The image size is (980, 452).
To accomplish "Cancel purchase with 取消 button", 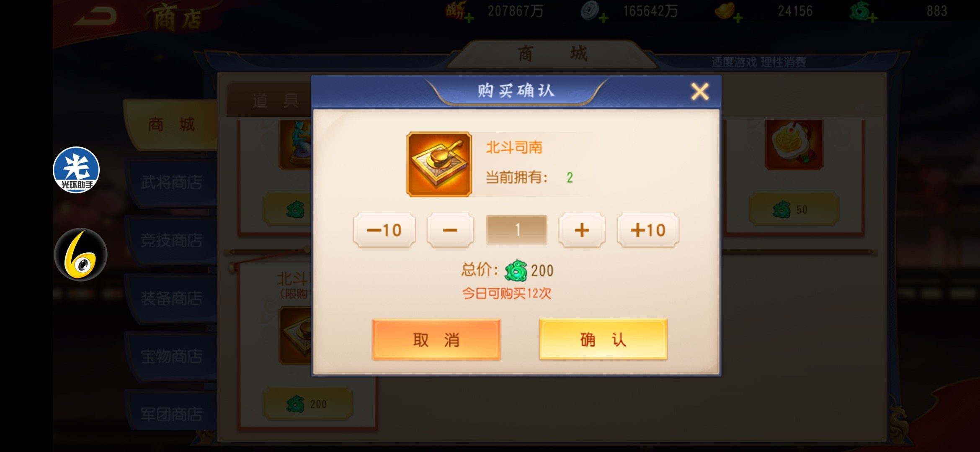I will [x=436, y=339].
